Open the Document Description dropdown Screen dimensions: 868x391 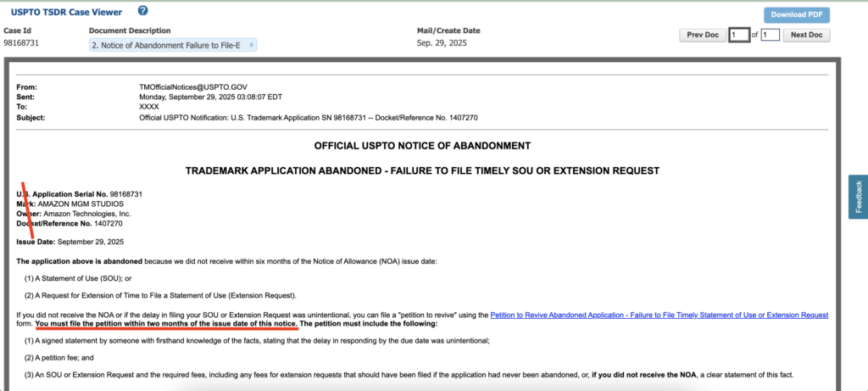[173, 46]
